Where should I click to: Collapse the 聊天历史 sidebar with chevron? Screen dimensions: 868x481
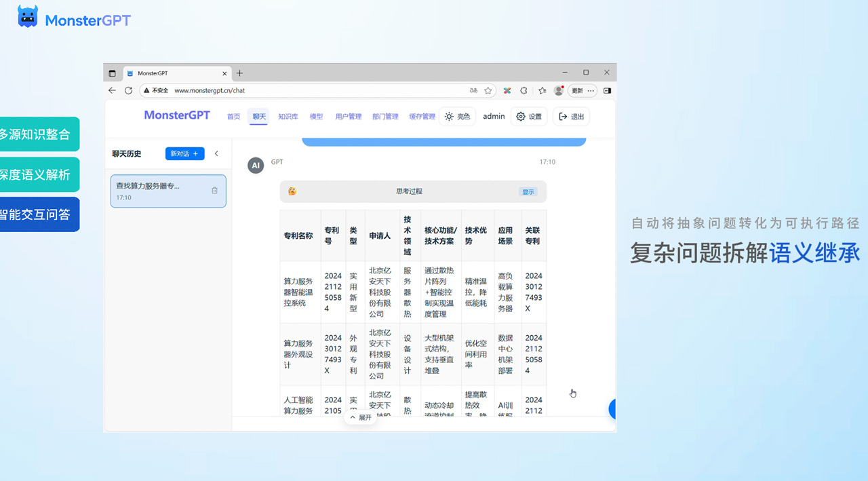tap(216, 153)
